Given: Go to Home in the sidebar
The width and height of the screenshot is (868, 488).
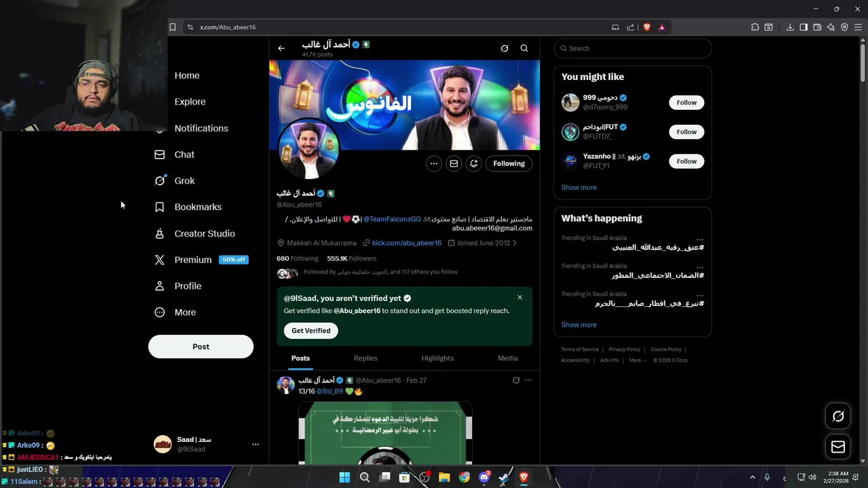Looking at the screenshot, I should pyautogui.click(x=186, y=75).
